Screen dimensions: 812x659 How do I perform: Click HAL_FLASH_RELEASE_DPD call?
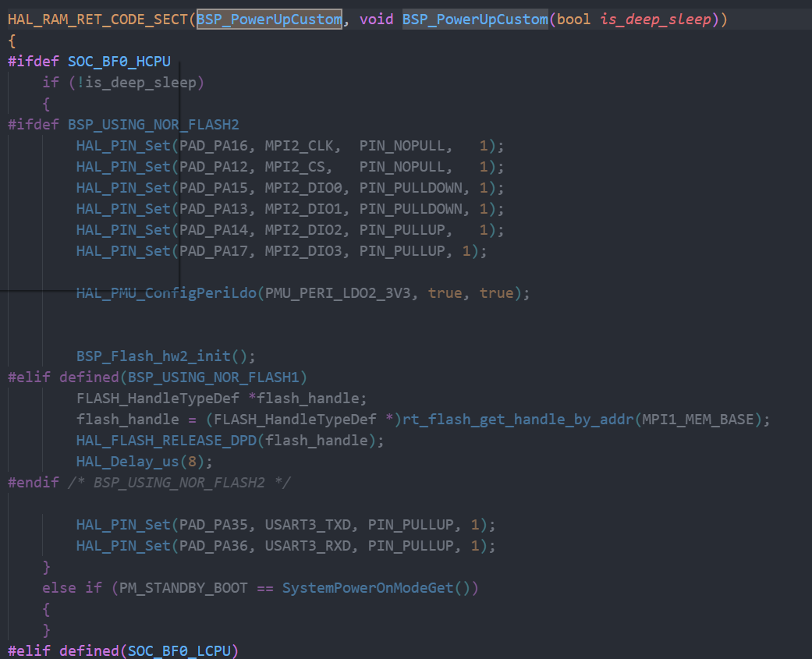tap(166, 441)
